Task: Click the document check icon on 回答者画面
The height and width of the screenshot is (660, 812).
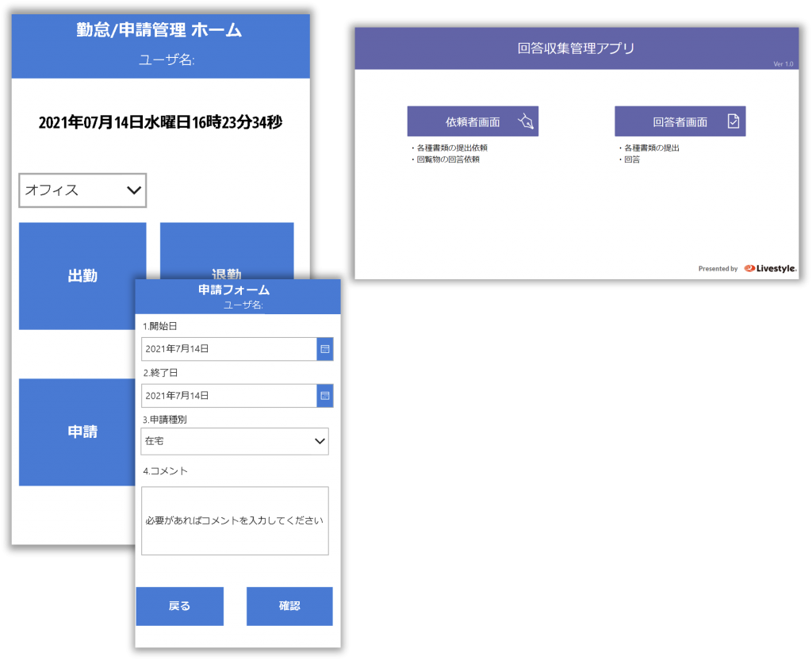Action: (x=733, y=121)
